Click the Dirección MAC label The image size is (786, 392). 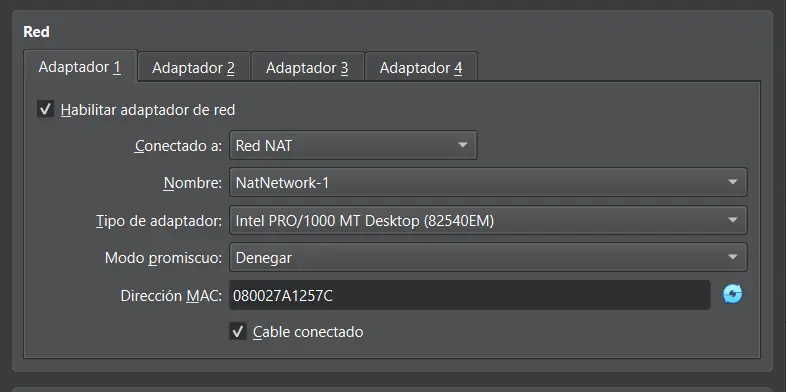click(x=171, y=296)
